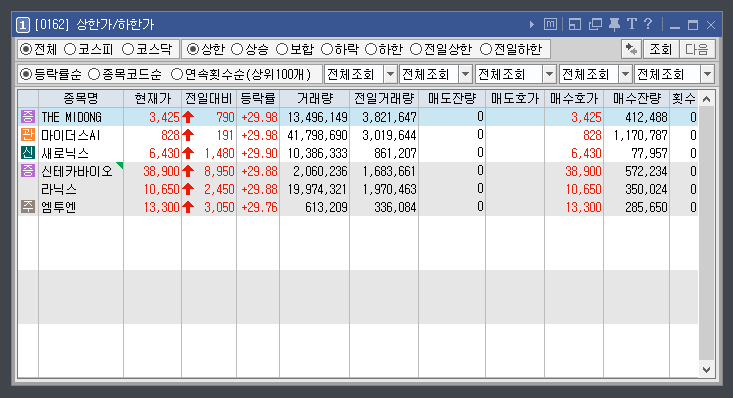Click the duplicate window icon
This screenshot has width=733, height=398.
pyautogui.click(x=595, y=24)
